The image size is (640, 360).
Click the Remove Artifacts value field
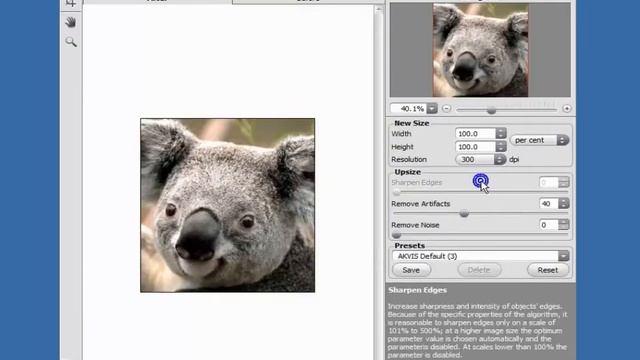click(549, 203)
